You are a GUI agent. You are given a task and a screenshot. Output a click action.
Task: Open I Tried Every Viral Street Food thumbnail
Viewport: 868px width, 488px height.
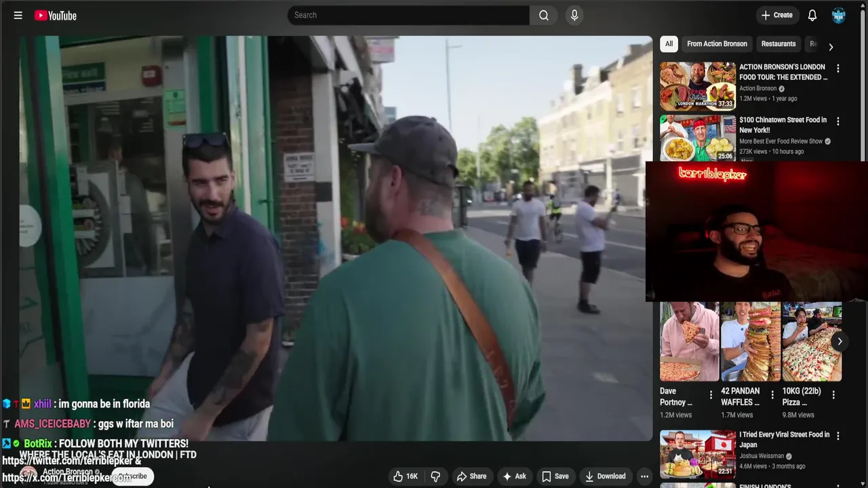[x=698, y=453]
